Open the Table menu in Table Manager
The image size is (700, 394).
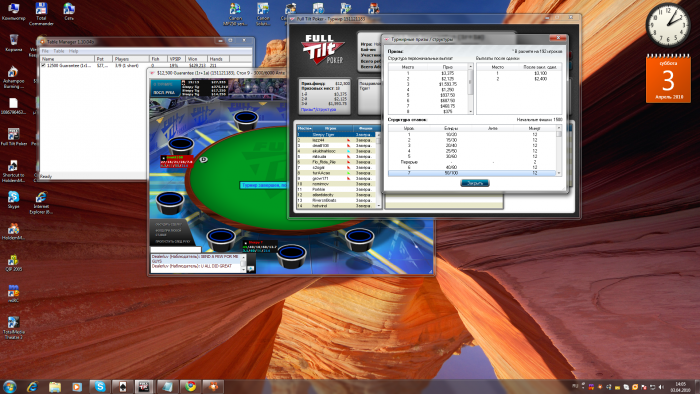click(x=59, y=51)
